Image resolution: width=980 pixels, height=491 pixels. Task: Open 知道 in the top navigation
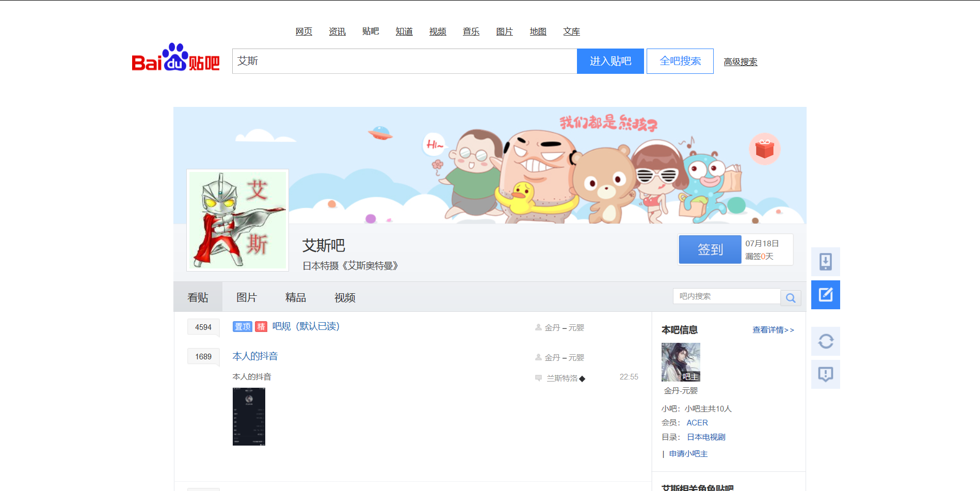[404, 31]
